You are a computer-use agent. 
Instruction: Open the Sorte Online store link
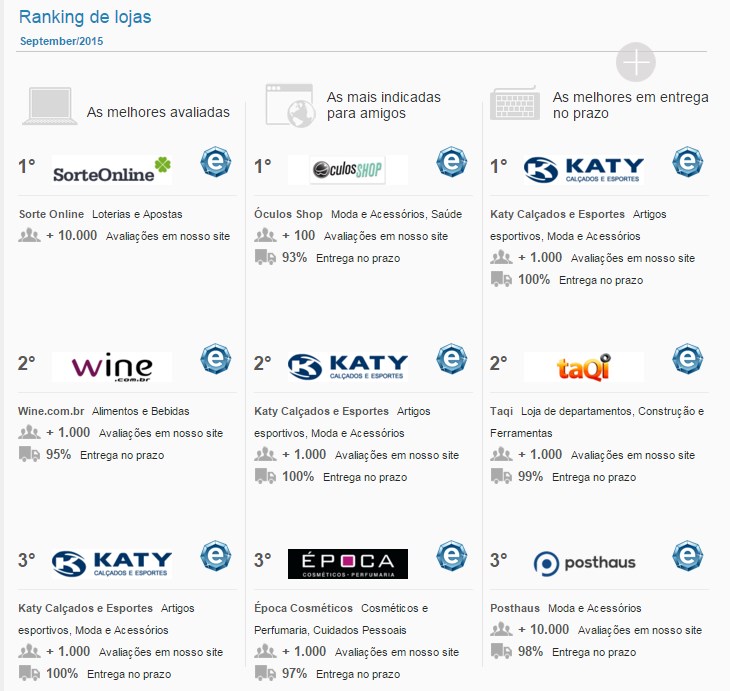tap(51, 214)
